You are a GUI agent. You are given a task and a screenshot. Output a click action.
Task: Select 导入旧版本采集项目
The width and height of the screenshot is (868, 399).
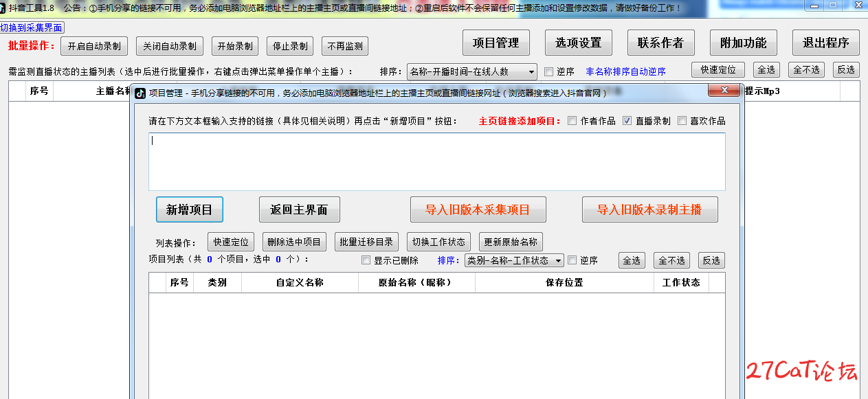point(478,209)
